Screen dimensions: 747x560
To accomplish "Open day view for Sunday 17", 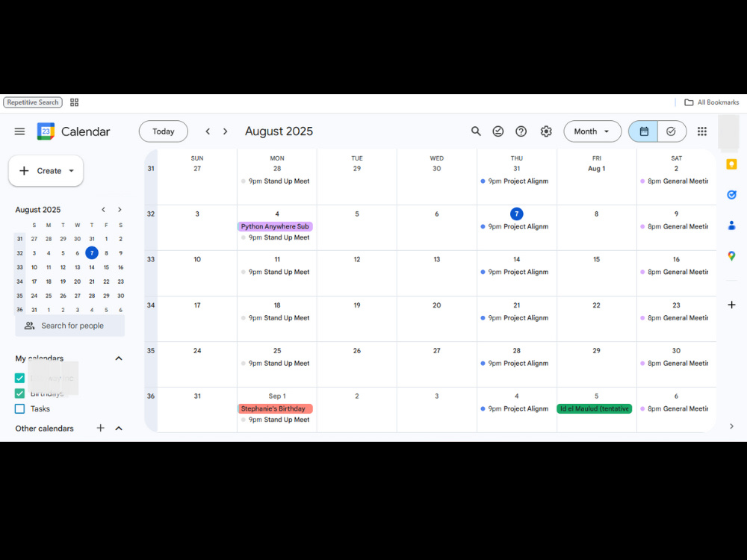I will (x=197, y=305).
